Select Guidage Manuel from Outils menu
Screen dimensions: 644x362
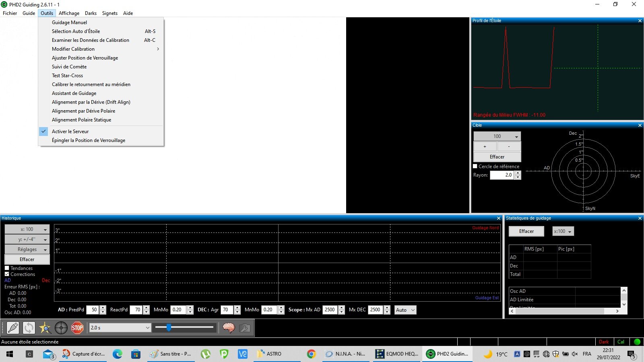coord(101,23)
